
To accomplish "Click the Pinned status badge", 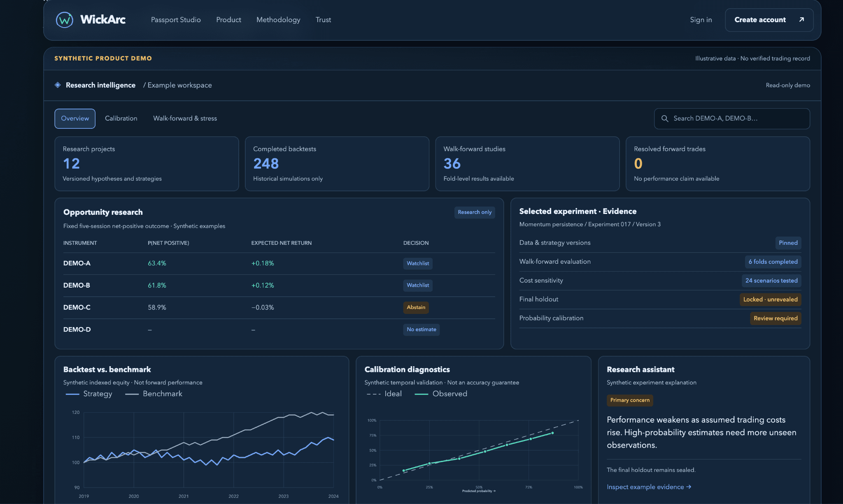I will (x=788, y=243).
